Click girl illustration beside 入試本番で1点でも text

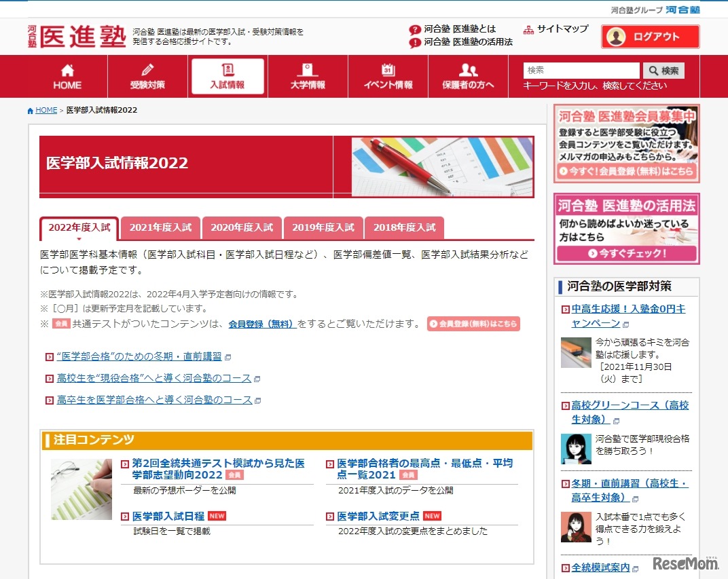576,527
